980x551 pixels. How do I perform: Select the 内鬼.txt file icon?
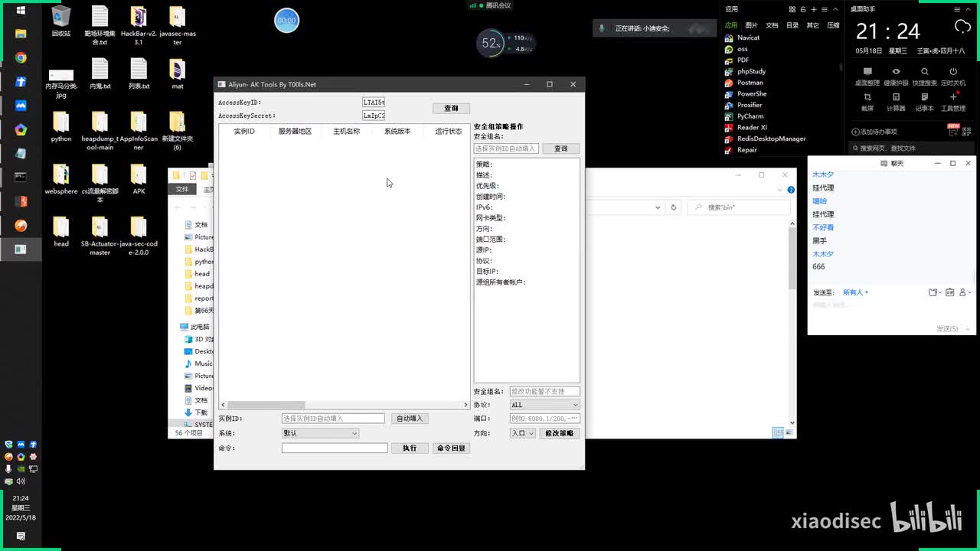pos(100,74)
